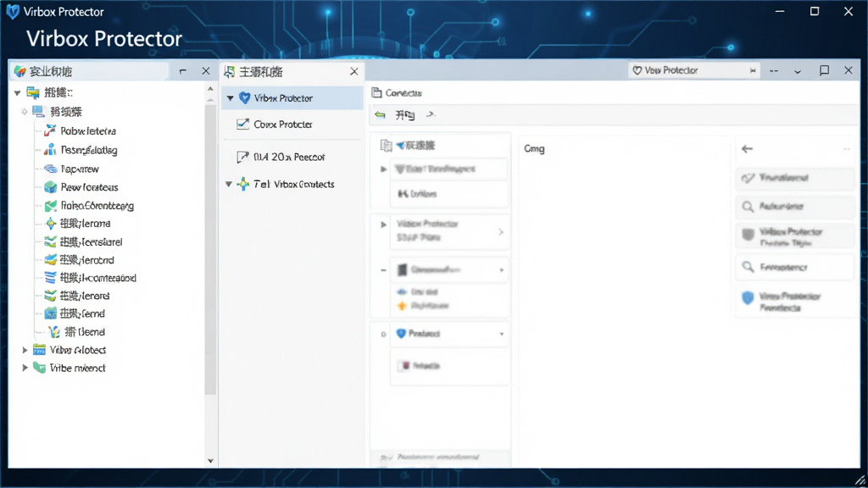Select the Robwfetera tree item icon

(50, 130)
